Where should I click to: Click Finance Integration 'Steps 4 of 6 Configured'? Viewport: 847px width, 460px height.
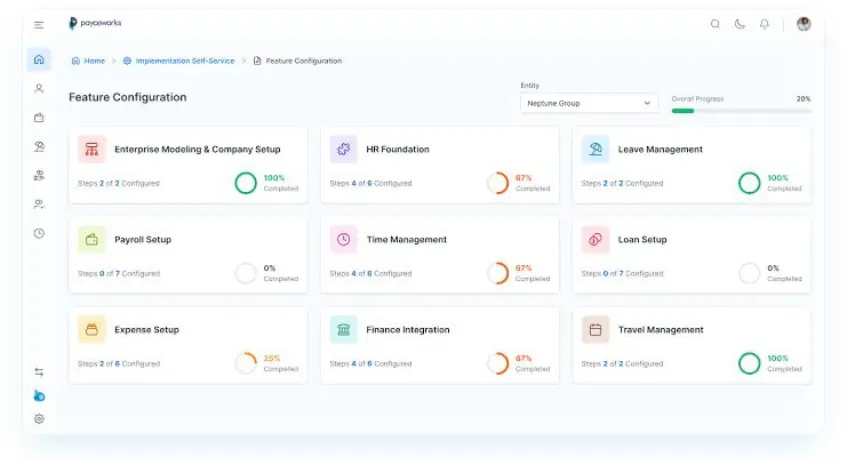371,364
